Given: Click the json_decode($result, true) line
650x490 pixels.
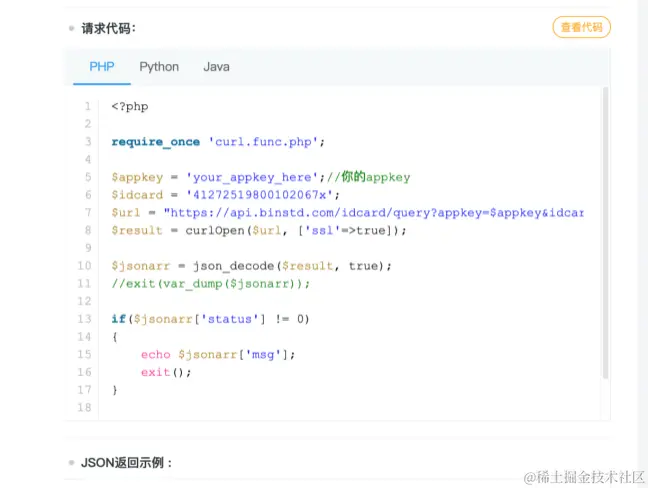Looking at the screenshot, I should pyautogui.click(x=251, y=266).
